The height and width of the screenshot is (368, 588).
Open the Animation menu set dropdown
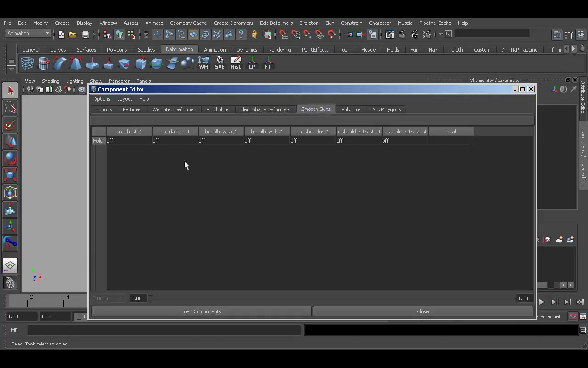click(28, 33)
